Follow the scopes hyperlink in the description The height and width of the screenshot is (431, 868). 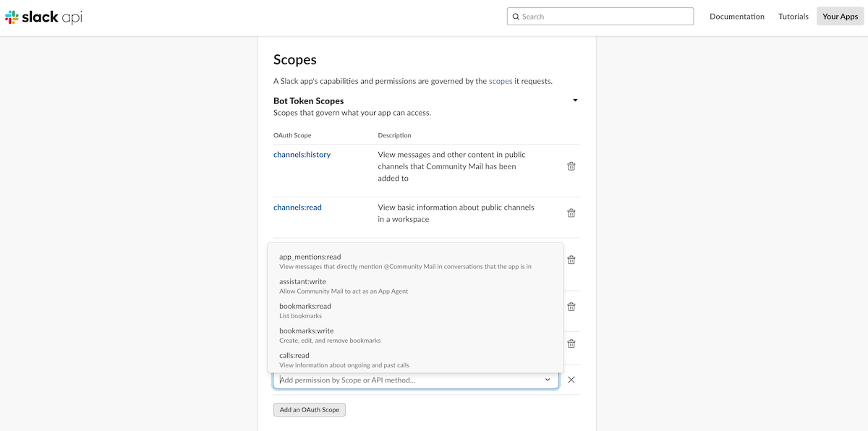tap(501, 81)
